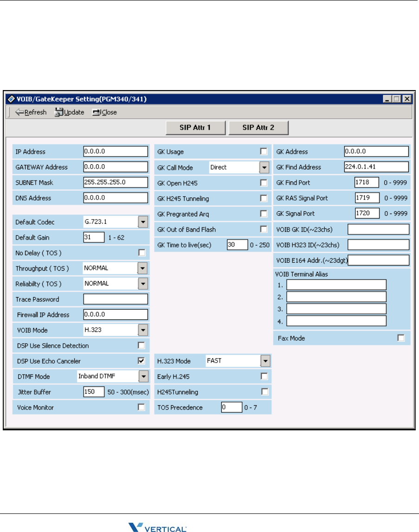419x532 pixels.
Task: Enable the GK Usage checkbox
Action: [x=264, y=151]
